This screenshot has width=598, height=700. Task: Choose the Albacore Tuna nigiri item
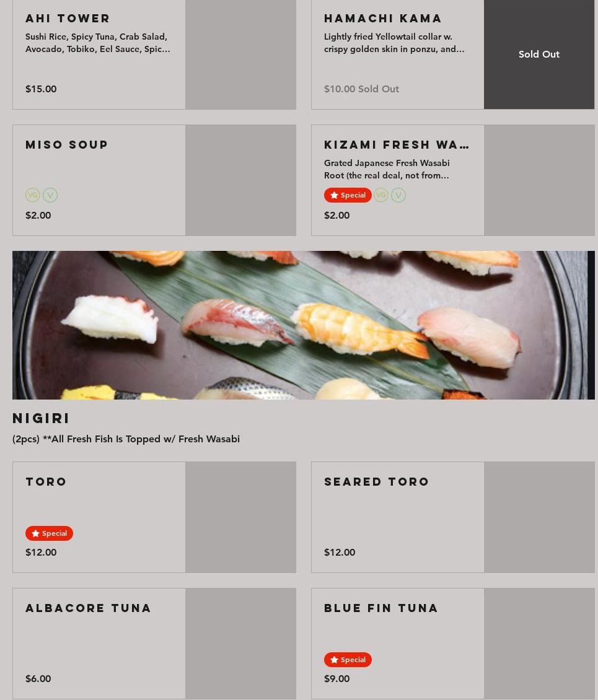point(154,643)
